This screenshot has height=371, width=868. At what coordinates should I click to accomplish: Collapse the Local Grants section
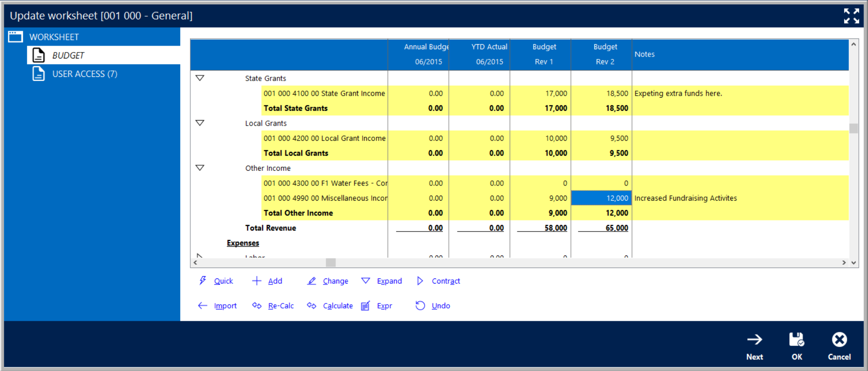point(200,123)
